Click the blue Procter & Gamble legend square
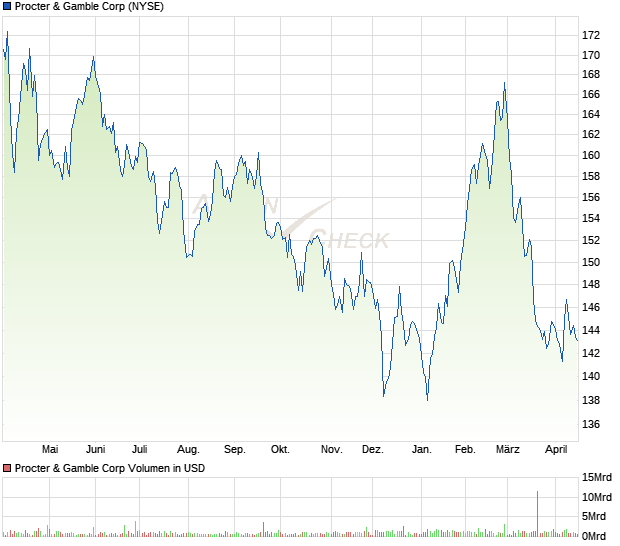 click(x=7, y=6)
